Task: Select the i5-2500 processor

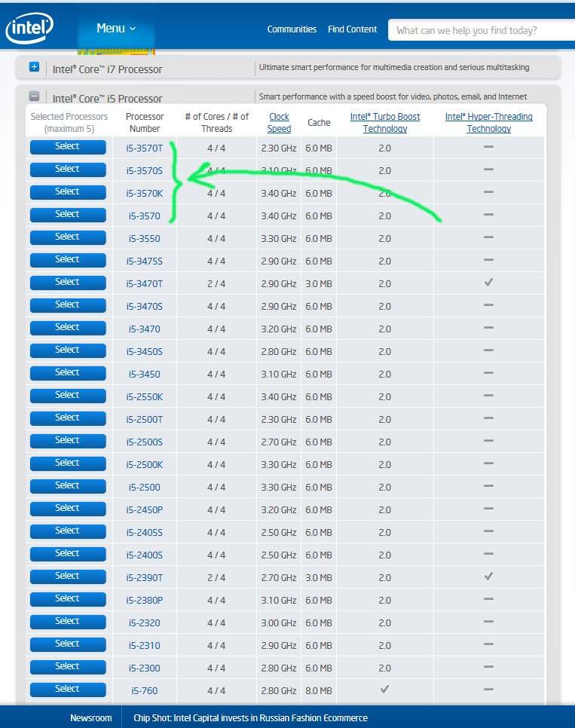Action: (x=68, y=486)
